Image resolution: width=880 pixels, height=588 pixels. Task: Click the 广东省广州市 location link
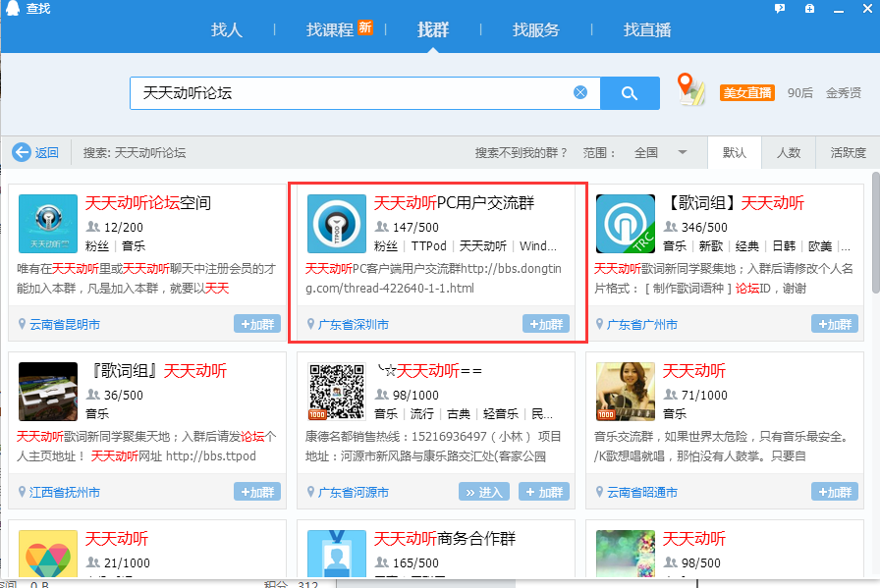click(x=642, y=324)
